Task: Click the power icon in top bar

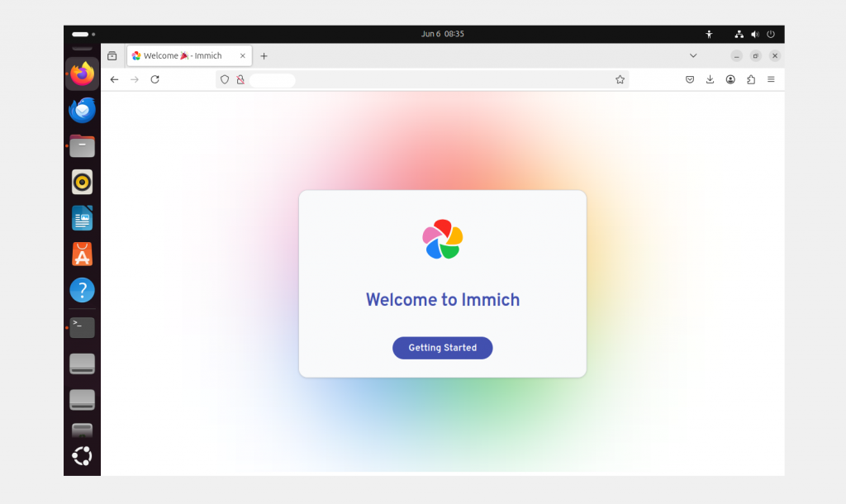Action: (x=771, y=34)
